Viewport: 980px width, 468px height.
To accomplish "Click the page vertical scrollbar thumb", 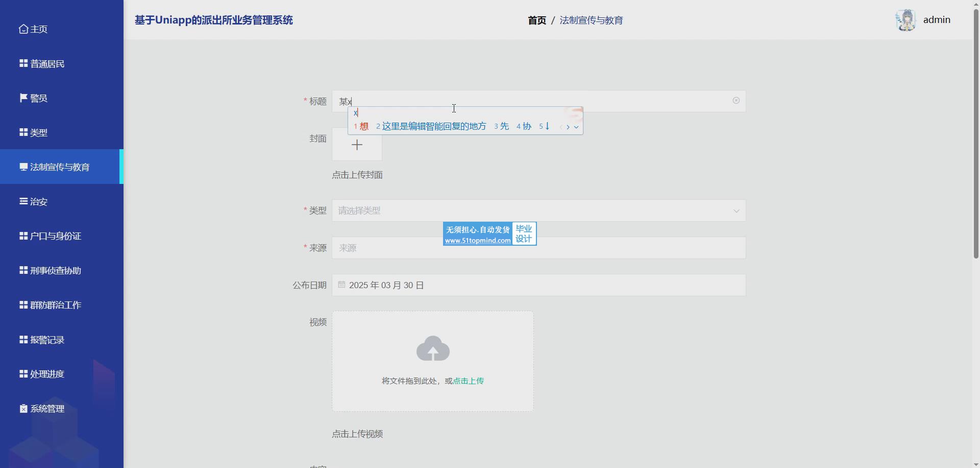I will pyautogui.click(x=976, y=133).
